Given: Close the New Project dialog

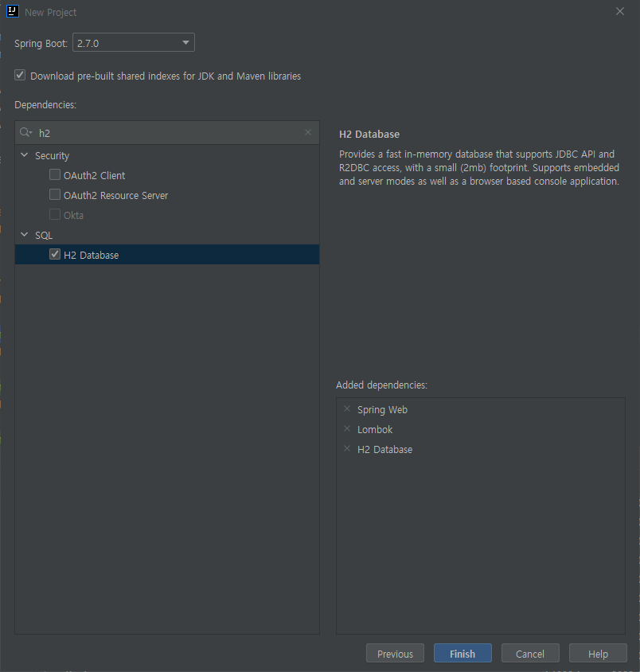Looking at the screenshot, I should [x=620, y=12].
